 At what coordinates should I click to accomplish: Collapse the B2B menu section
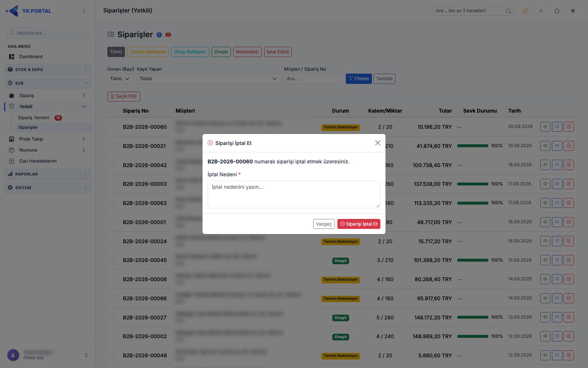[x=48, y=83]
